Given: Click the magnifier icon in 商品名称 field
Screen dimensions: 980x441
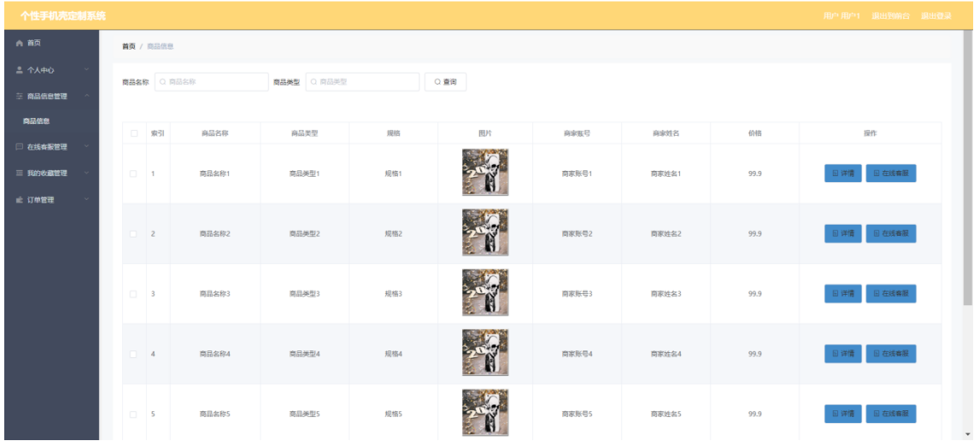Looking at the screenshot, I should tap(163, 82).
